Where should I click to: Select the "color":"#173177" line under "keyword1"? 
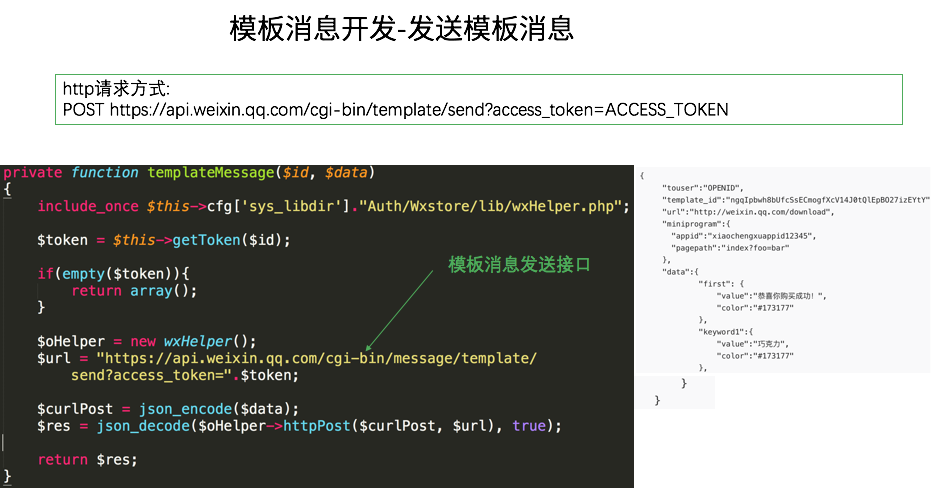point(755,356)
